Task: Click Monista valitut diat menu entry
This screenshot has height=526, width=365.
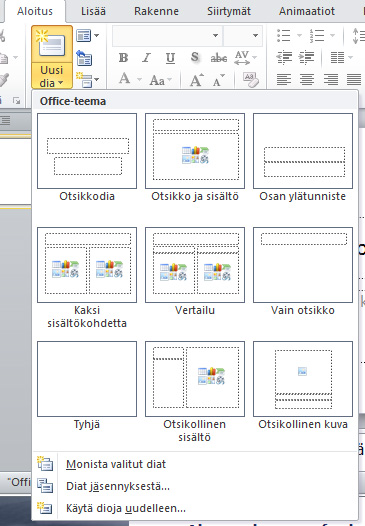Action: [195, 464]
